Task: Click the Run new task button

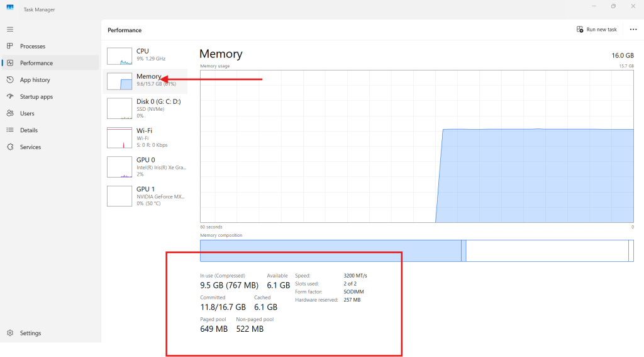Action: 597,29
